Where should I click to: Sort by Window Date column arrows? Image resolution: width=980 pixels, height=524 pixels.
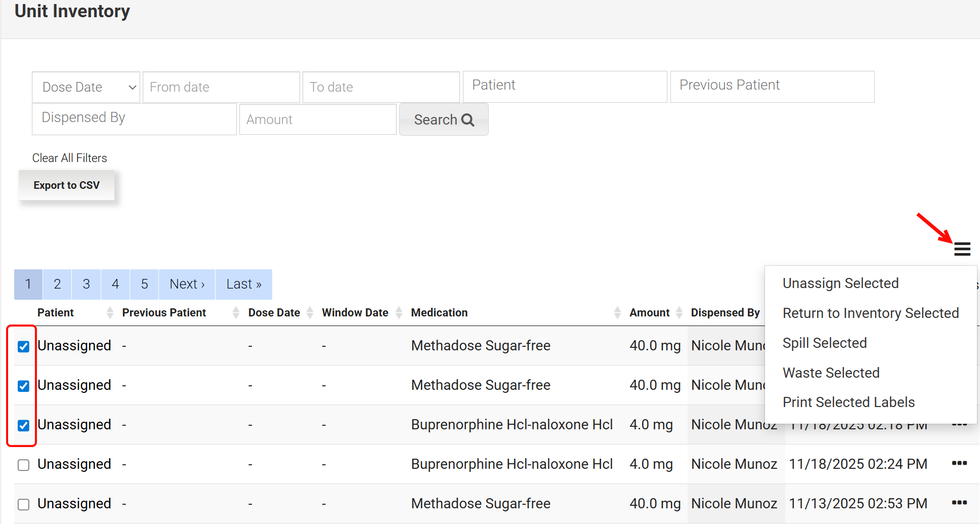point(399,313)
